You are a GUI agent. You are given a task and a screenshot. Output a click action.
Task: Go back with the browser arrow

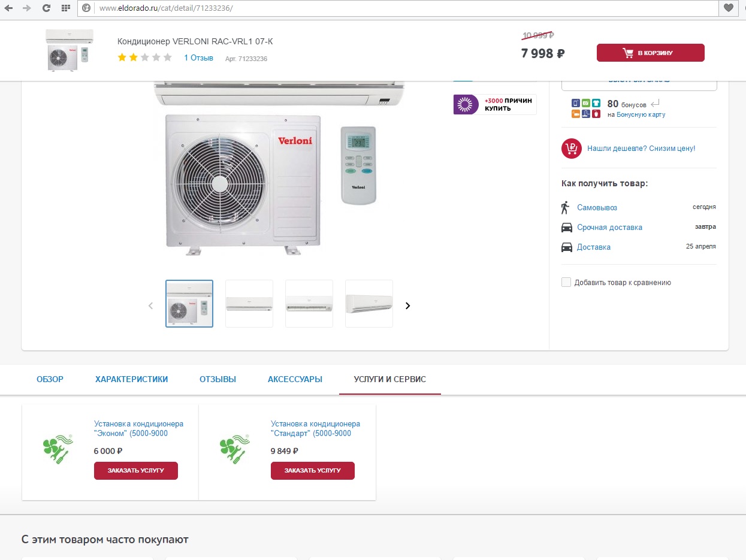pos(8,8)
